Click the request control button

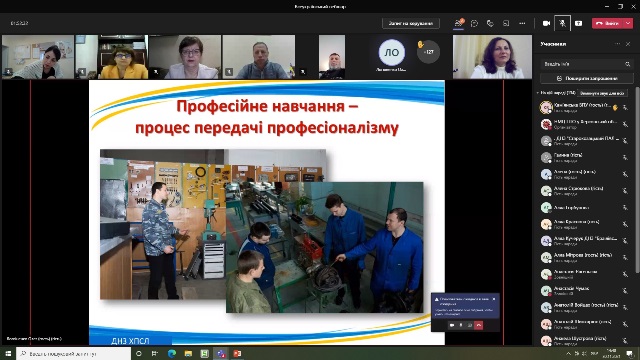click(x=411, y=23)
